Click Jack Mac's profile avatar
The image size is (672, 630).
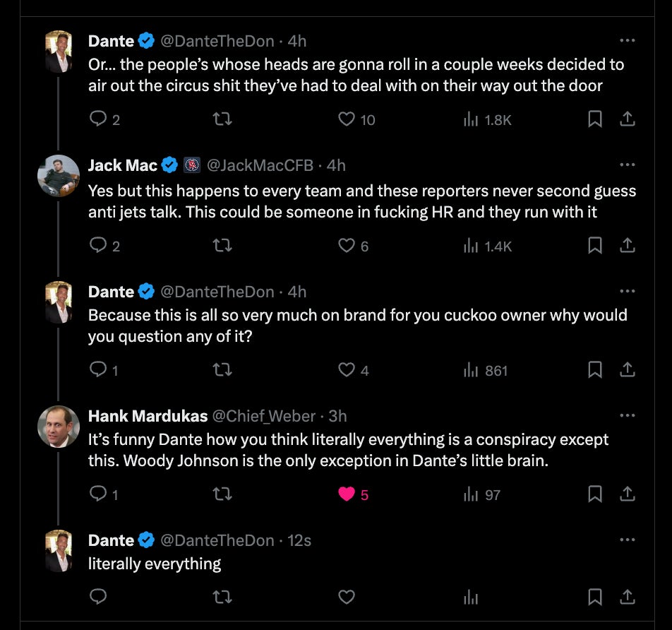(x=59, y=176)
